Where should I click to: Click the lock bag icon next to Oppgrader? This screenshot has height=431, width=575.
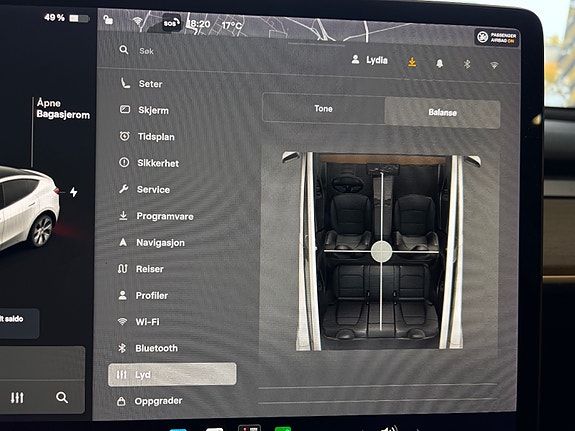click(x=121, y=402)
